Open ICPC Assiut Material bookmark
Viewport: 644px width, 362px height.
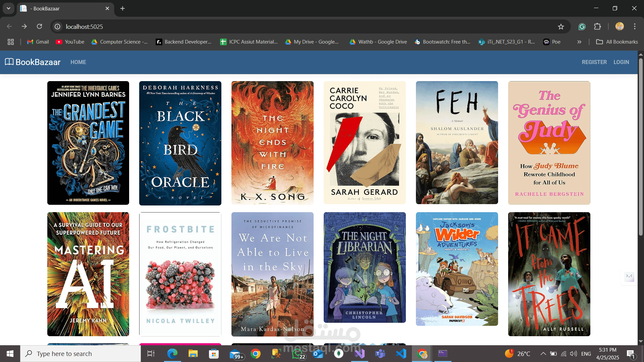click(249, 42)
